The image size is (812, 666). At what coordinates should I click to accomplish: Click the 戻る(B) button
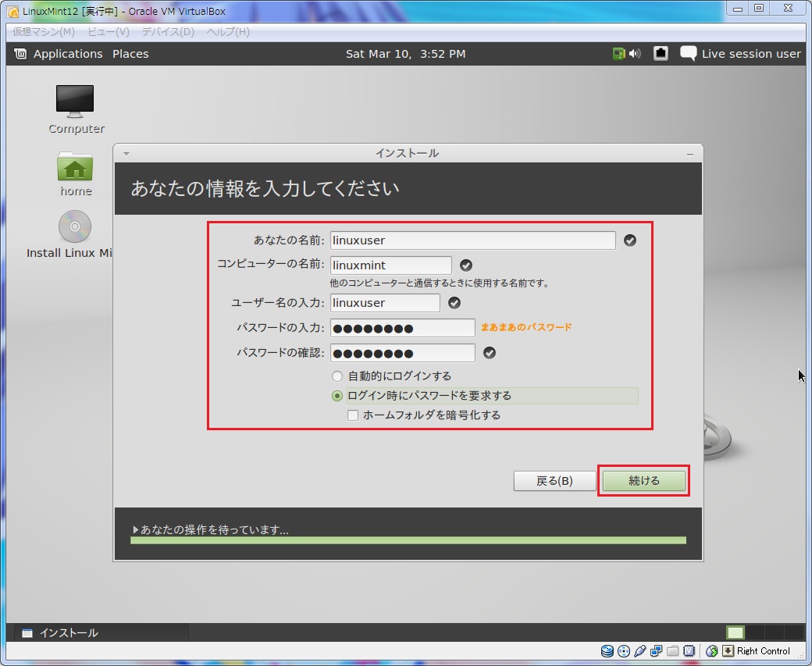pyautogui.click(x=554, y=481)
